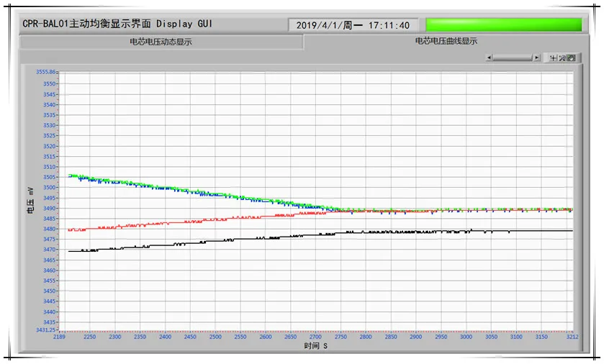Click the Y-axis label 电压 mV
The height and width of the screenshot is (364, 604).
(x=30, y=201)
